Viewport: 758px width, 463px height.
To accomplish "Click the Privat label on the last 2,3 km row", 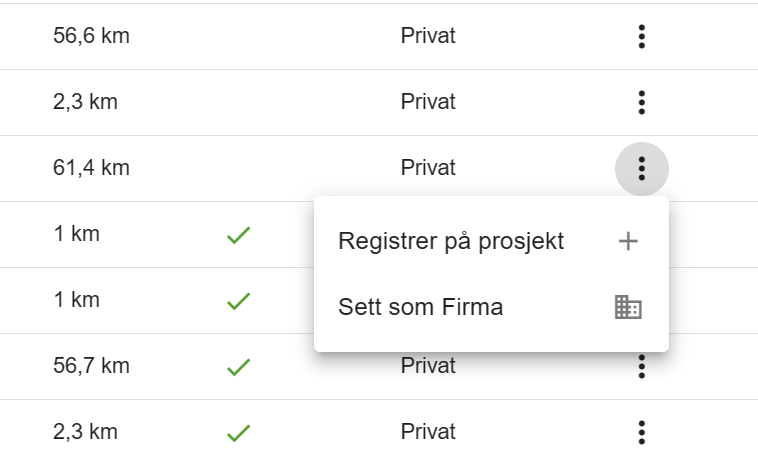I will 428,432.
